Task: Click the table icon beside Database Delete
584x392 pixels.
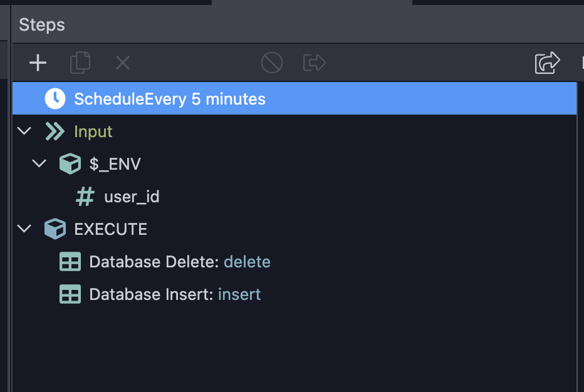Action: [70, 261]
